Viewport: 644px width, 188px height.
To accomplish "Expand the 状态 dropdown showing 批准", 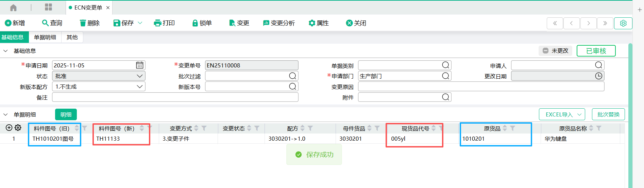I will (139, 76).
